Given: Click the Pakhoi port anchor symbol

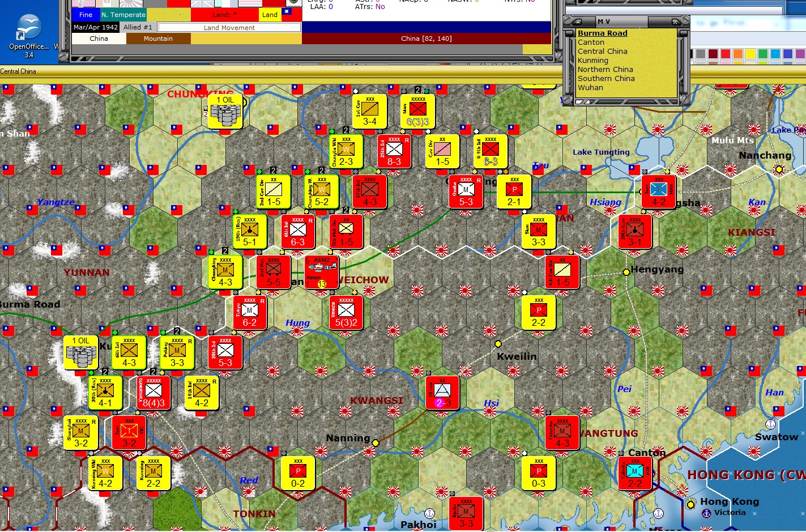Looking at the screenshot, I should click(429, 513).
